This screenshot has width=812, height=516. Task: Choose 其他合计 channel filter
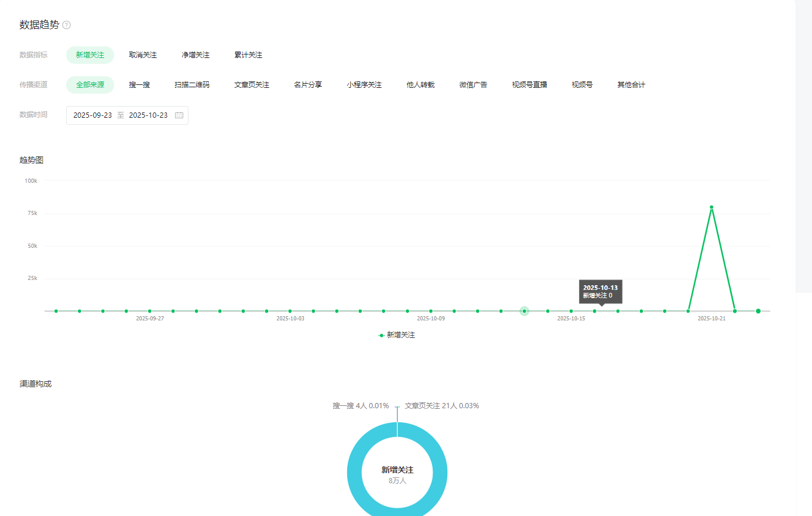pyautogui.click(x=631, y=85)
